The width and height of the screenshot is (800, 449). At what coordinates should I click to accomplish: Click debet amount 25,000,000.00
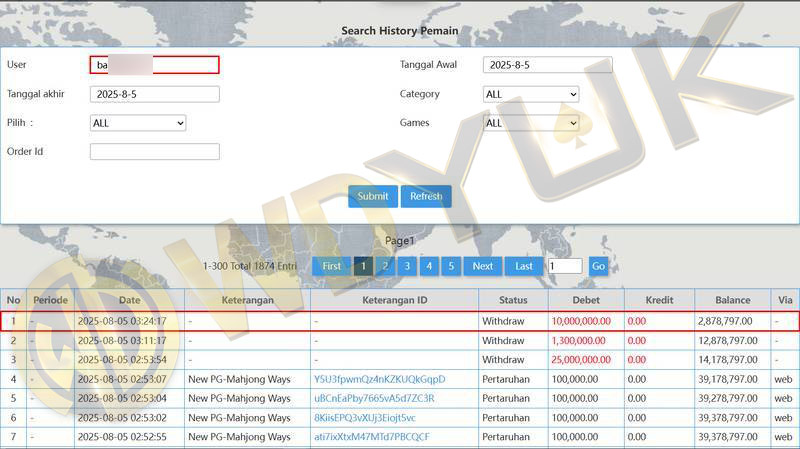tap(581, 360)
